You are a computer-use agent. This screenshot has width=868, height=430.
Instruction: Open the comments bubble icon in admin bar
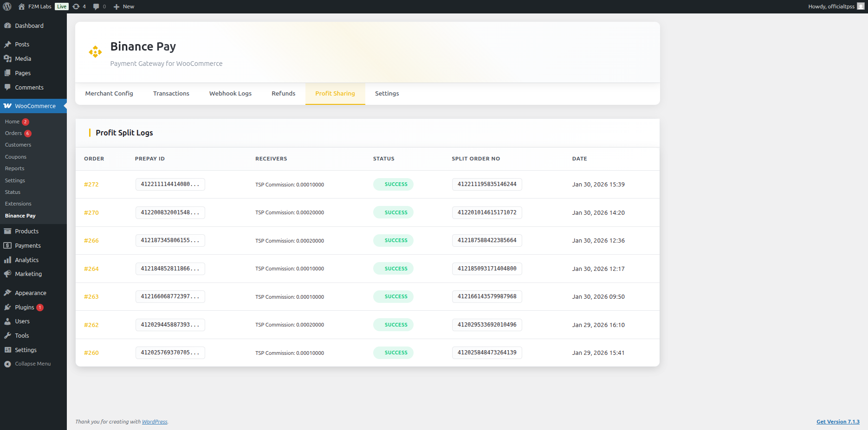pyautogui.click(x=96, y=6)
